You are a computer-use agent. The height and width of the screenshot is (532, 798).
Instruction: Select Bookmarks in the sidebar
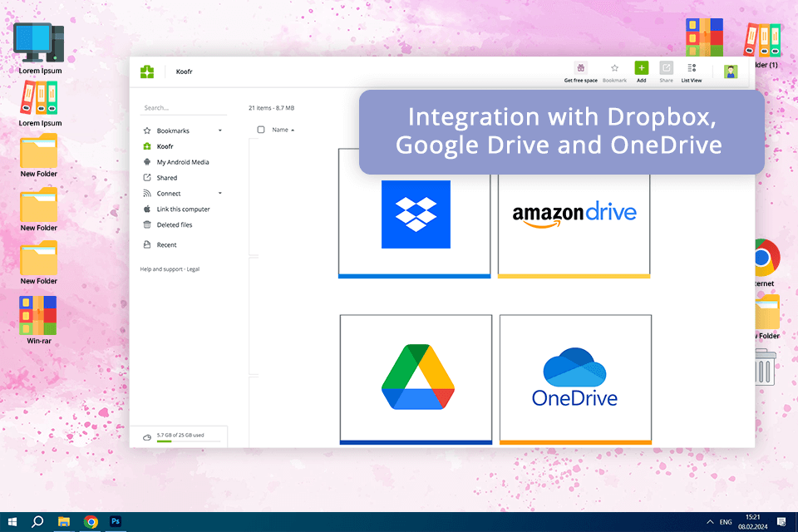[173, 131]
